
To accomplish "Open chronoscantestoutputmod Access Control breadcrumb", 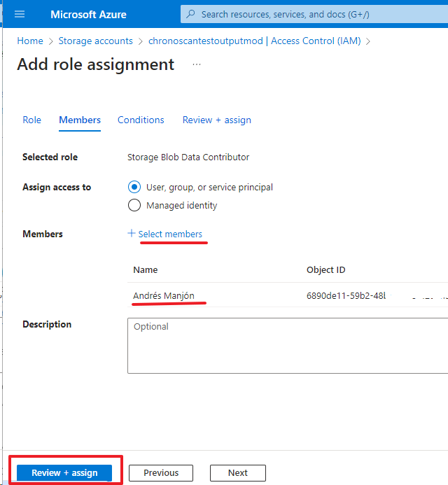I will [254, 41].
